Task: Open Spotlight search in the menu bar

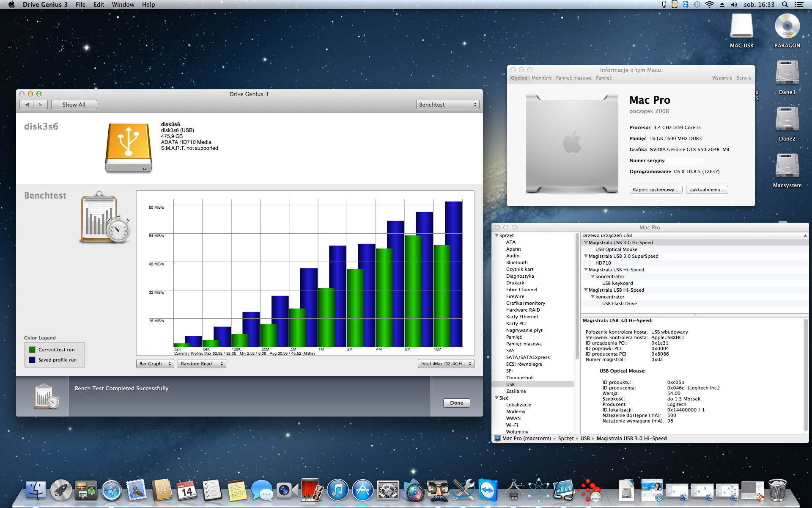Action: [785, 5]
